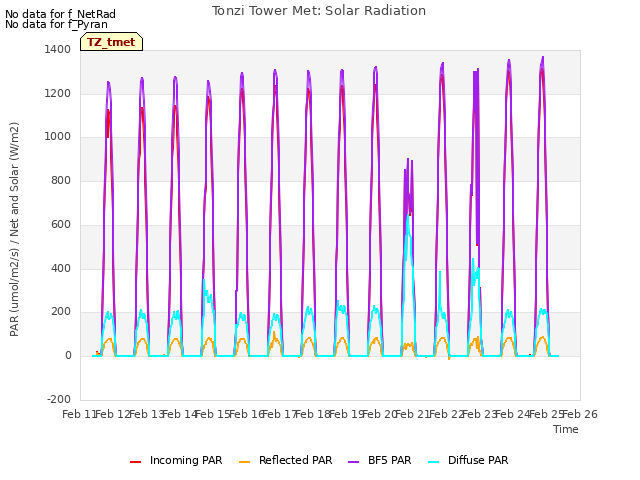
Task: Click the 'No data for f_NetRad' message
Action: (x=60, y=14)
